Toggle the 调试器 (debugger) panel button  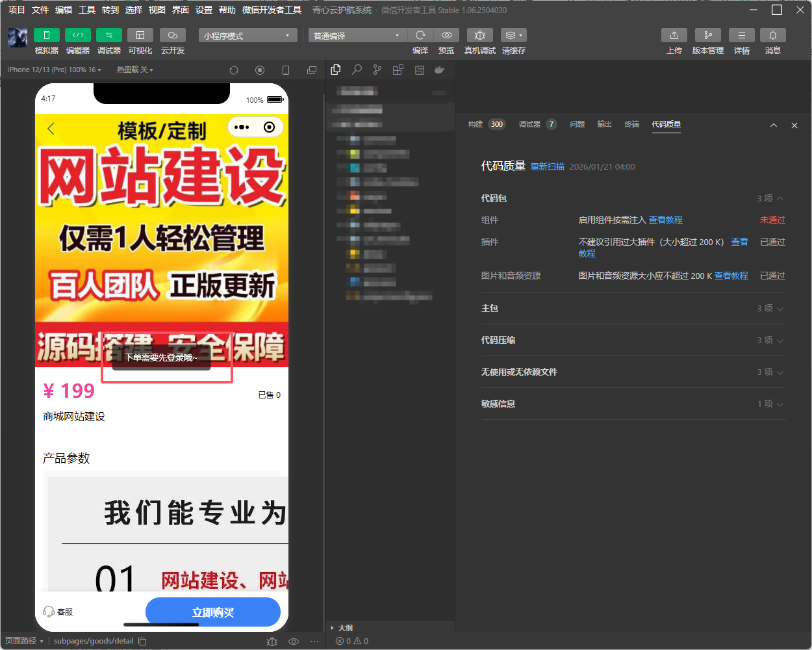[109, 35]
